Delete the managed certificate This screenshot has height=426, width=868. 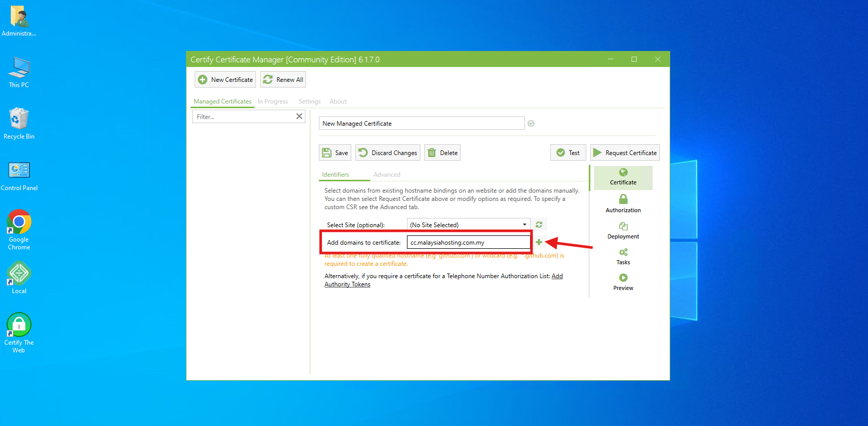pyautogui.click(x=442, y=152)
